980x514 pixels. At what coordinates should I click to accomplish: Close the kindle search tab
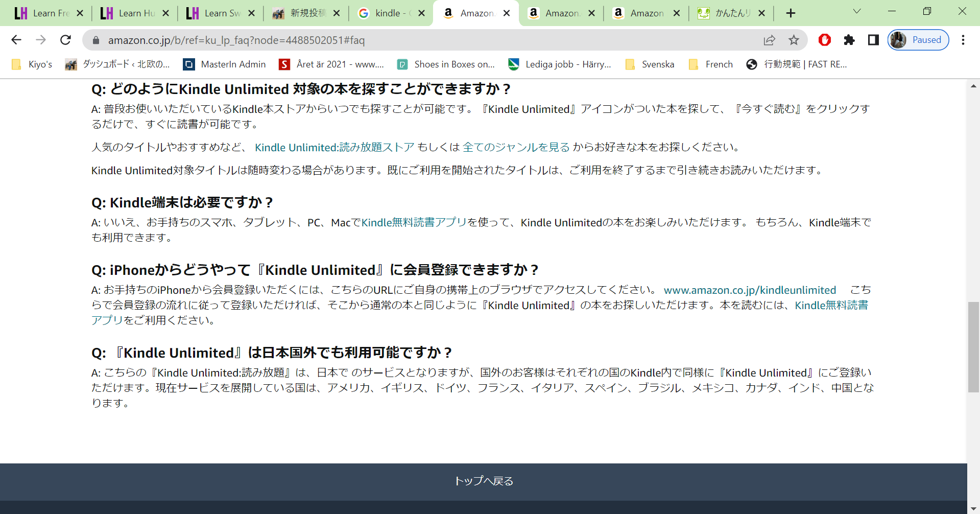422,13
